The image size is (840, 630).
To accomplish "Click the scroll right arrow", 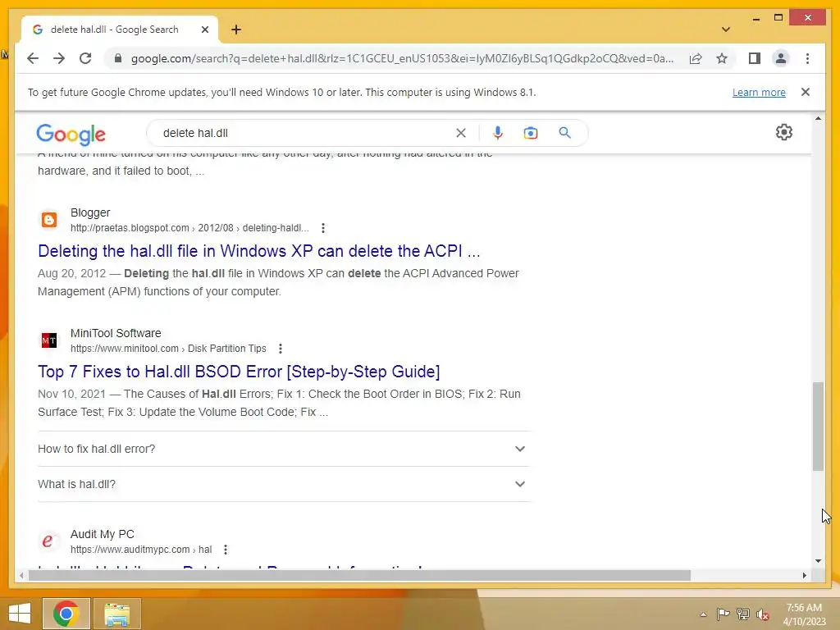I will (804, 575).
